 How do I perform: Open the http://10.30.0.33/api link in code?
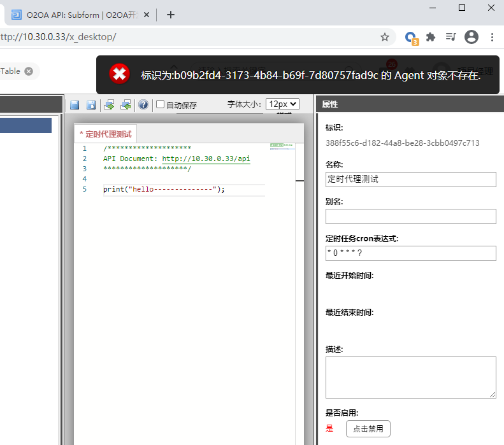(206, 159)
